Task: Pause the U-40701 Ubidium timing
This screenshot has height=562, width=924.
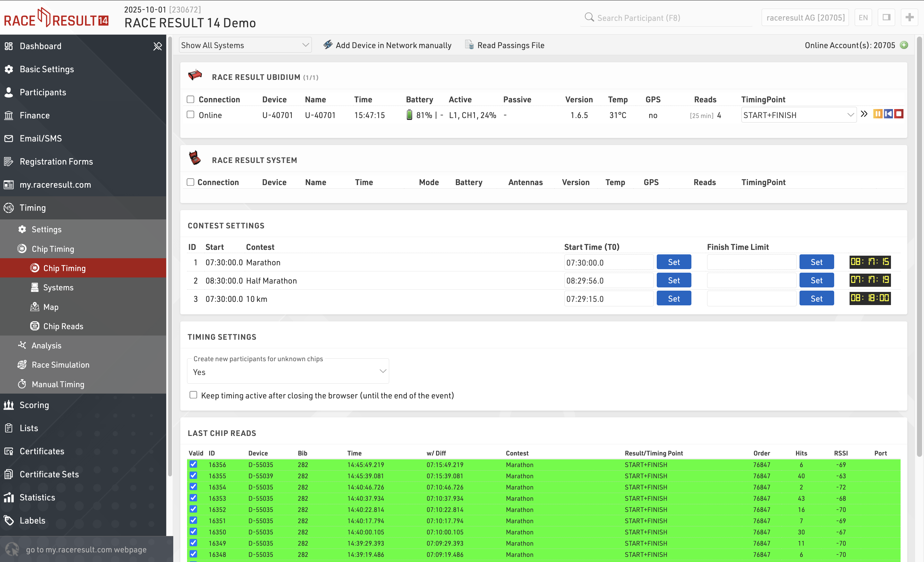Action: click(x=877, y=114)
